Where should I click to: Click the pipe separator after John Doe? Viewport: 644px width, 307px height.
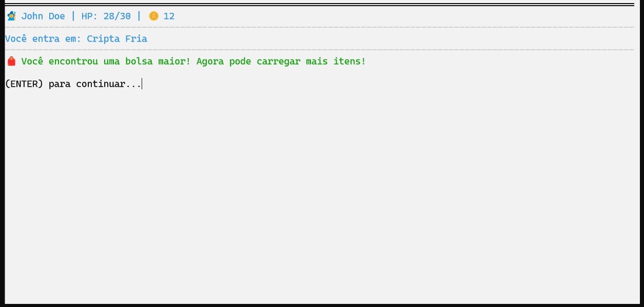point(73,16)
